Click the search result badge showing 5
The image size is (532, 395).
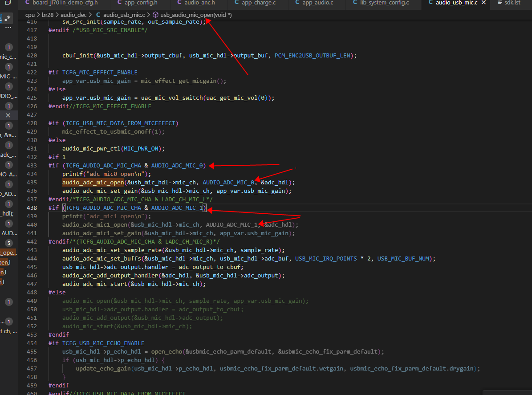[x=9, y=243]
